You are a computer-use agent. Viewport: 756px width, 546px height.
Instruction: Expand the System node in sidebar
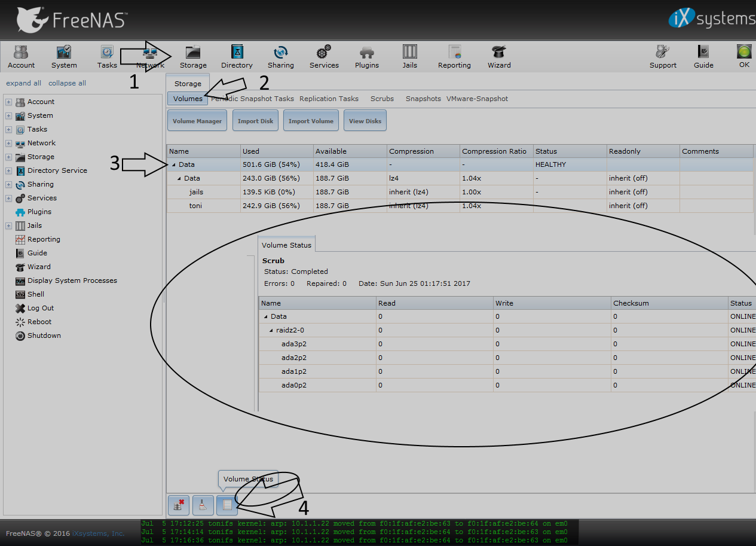coord(9,115)
